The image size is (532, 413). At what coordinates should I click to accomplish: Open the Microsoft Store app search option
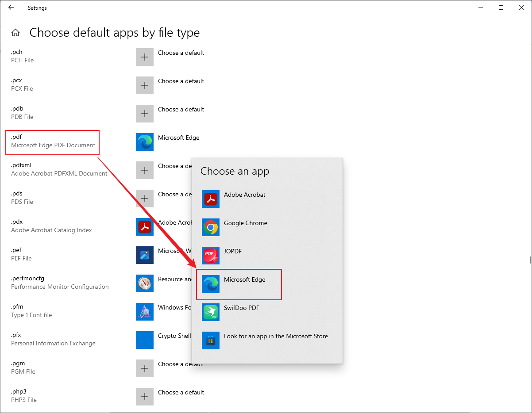tap(276, 336)
